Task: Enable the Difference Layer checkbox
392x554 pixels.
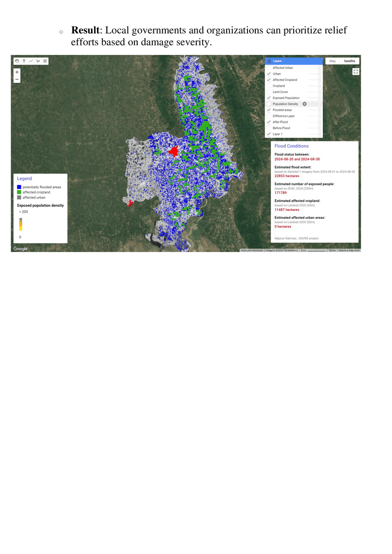Action: pos(269,116)
